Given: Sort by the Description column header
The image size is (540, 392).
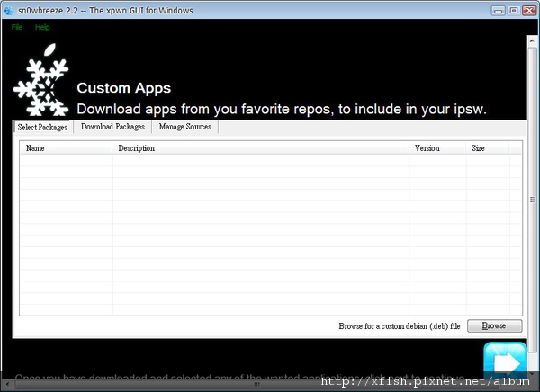Looking at the screenshot, I should (x=261, y=148).
